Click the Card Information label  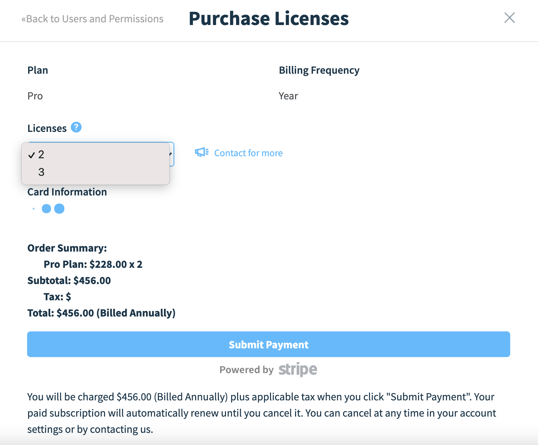(x=67, y=192)
